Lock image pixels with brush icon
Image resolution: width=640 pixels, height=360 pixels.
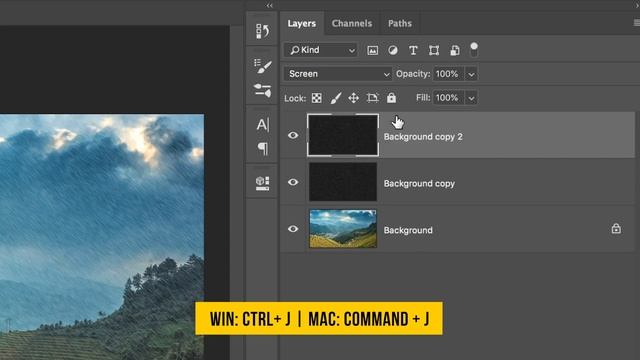(x=336, y=98)
